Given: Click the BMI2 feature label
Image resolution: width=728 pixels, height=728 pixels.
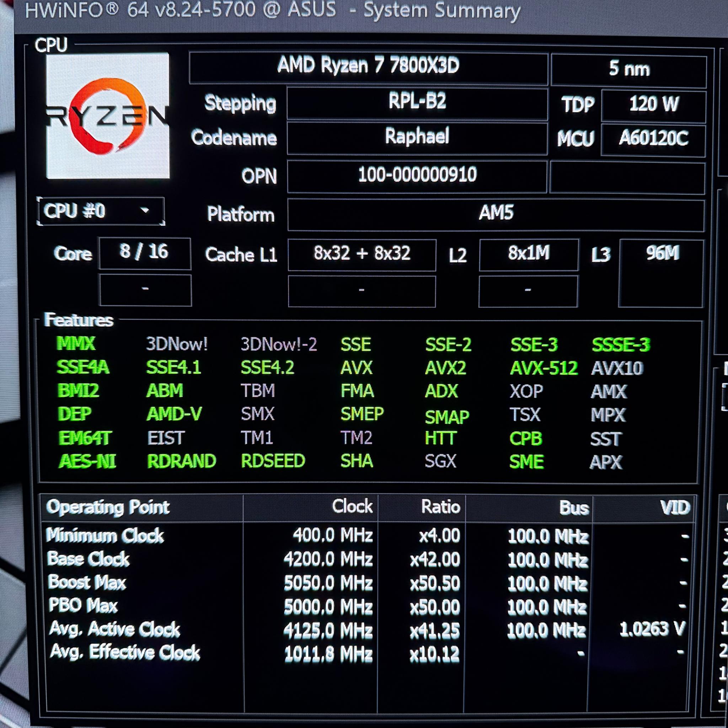Looking at the screenshot, I should tap(78, 390).
